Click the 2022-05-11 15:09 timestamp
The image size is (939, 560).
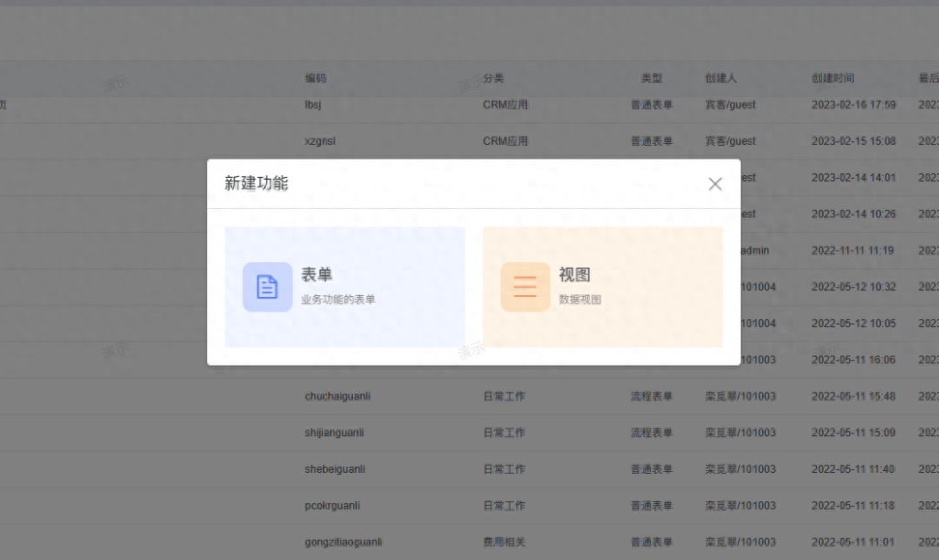click(x=854, y=433)
